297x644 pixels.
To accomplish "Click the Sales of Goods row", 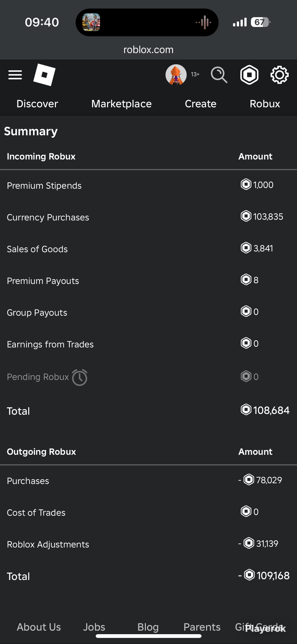I will point(148,249).
